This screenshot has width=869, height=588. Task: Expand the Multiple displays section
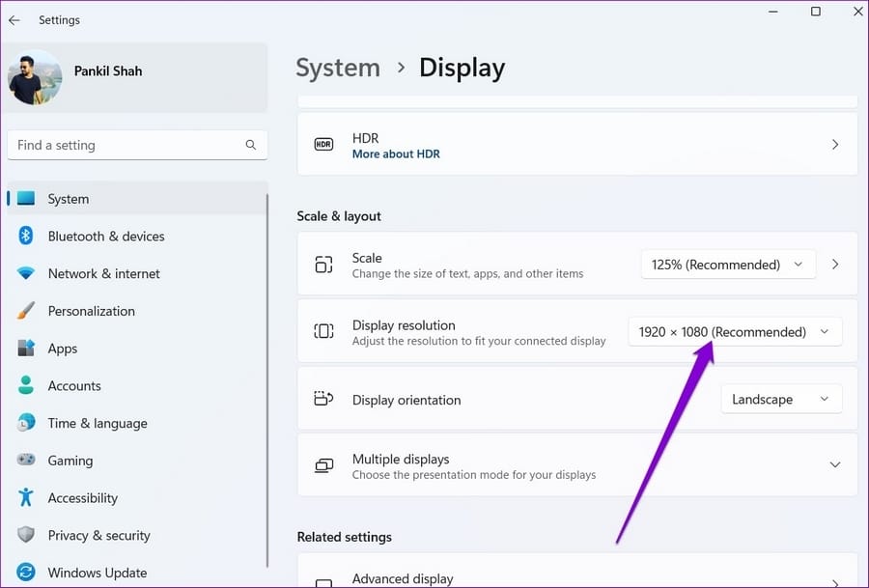[834, 465]
